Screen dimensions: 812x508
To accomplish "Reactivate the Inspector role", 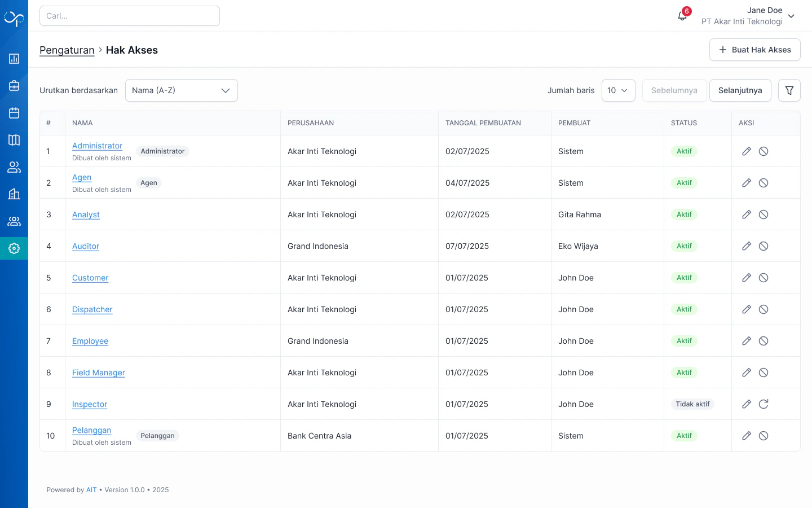I will point(764,404).
